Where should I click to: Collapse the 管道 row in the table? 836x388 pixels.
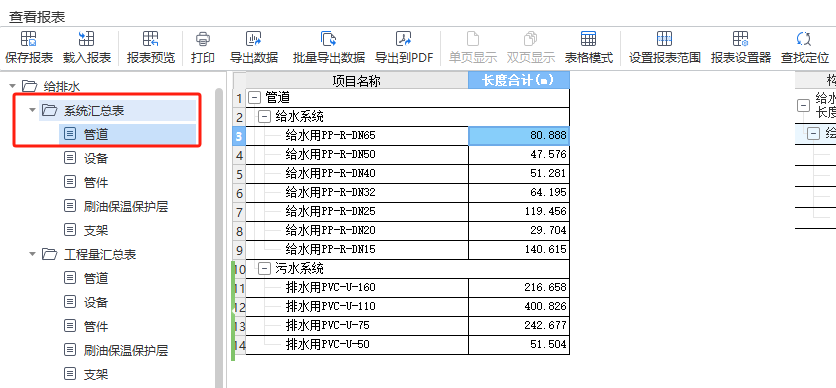(x=255, y=98)
